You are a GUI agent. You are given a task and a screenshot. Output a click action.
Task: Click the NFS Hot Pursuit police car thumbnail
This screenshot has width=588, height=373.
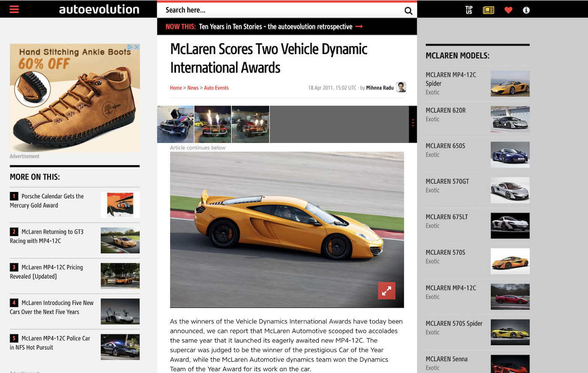(120, 347)
